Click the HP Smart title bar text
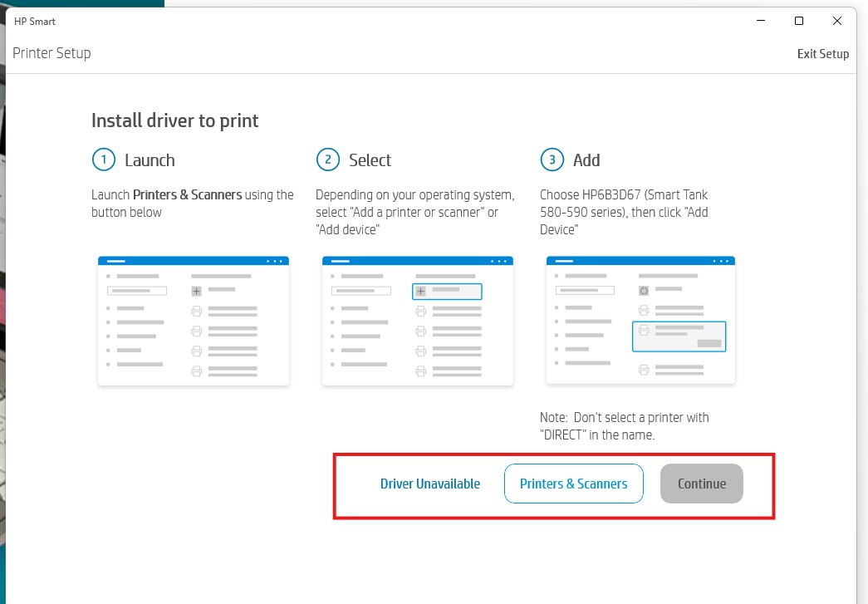868x604 pixels. pyautogui.click(x=35, y=21)
